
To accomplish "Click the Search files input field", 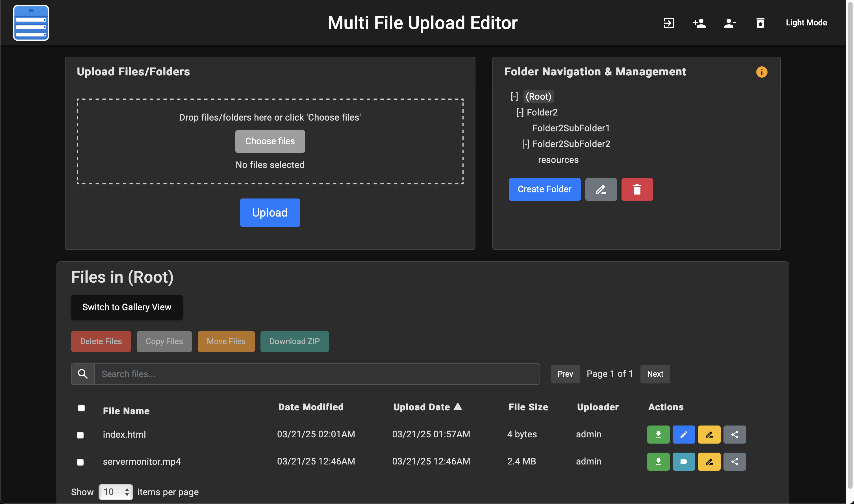I will pyautogui.click(x=317, y=374).
